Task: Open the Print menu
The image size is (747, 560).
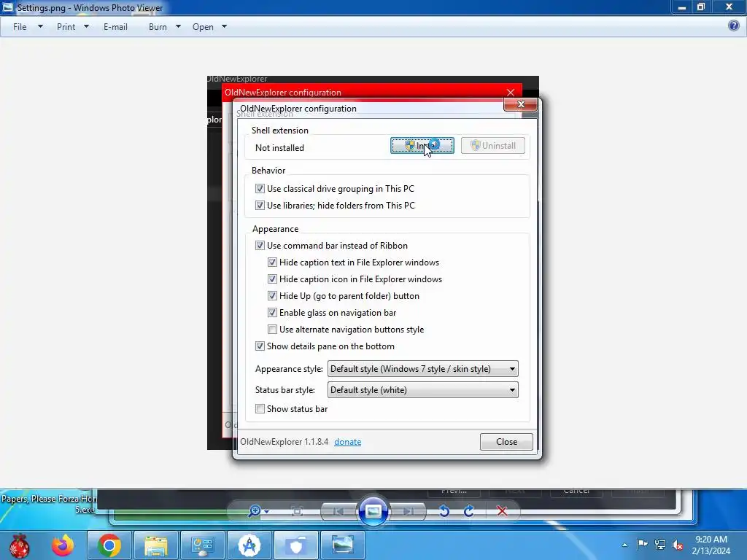Action: 66,27
